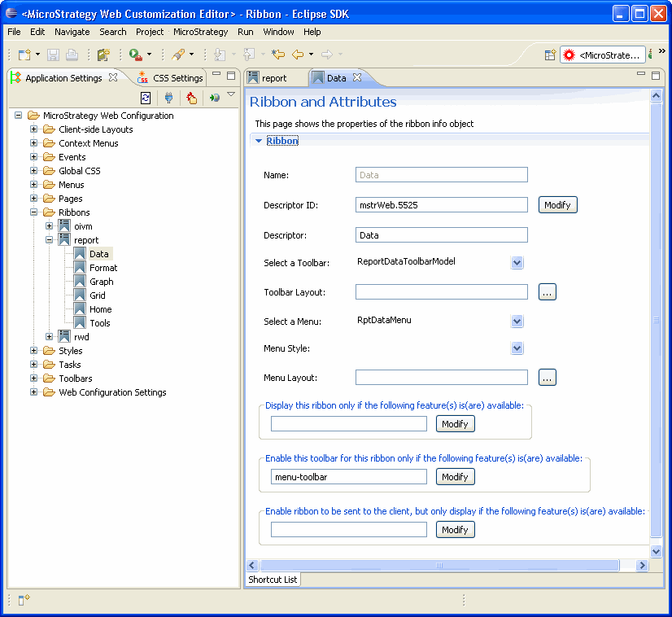Click the horizontal scrollbar thumb in editor
Screen dimensions: 672x617
click(x=439, y=566)
